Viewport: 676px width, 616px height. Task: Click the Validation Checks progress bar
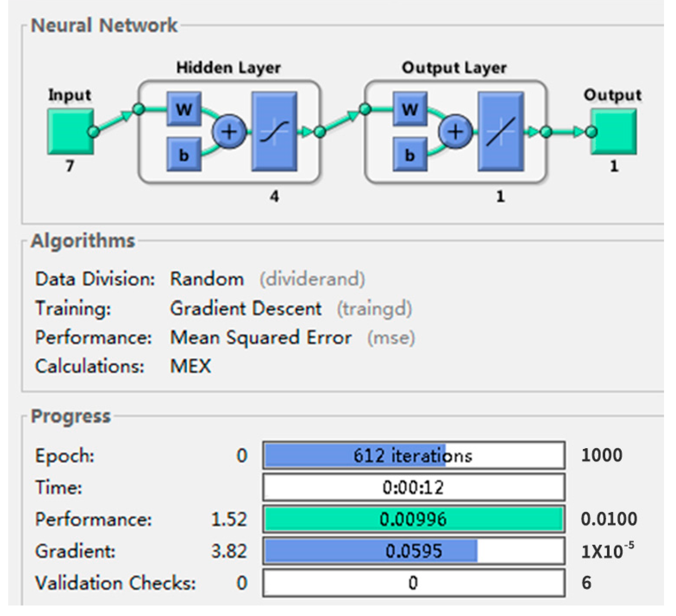pos(414,583)
